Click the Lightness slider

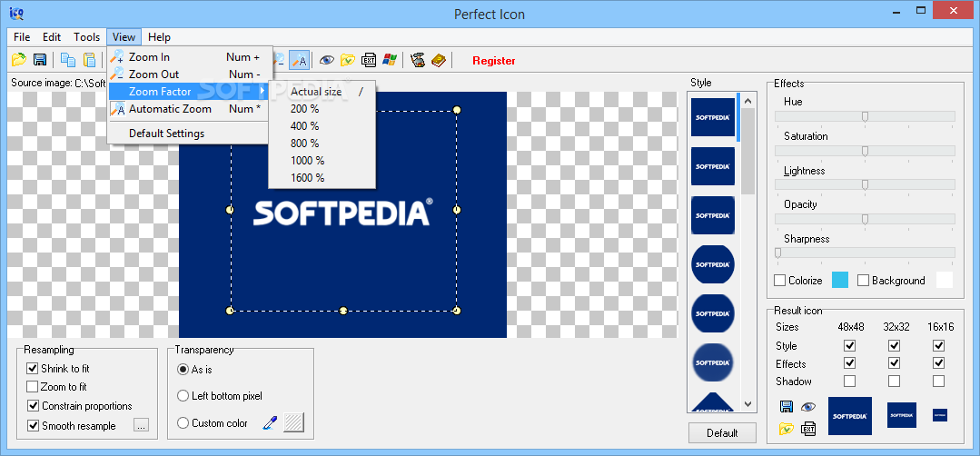pos(865,184)
